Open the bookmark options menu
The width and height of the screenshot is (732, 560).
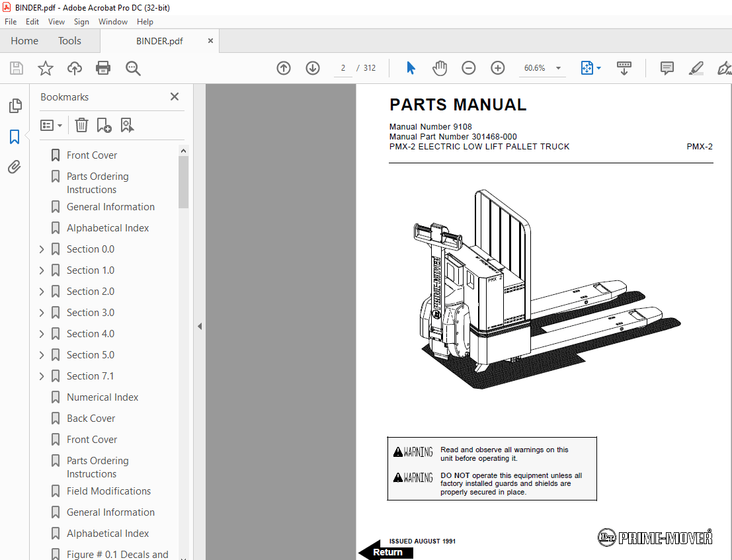pos(51,125)
